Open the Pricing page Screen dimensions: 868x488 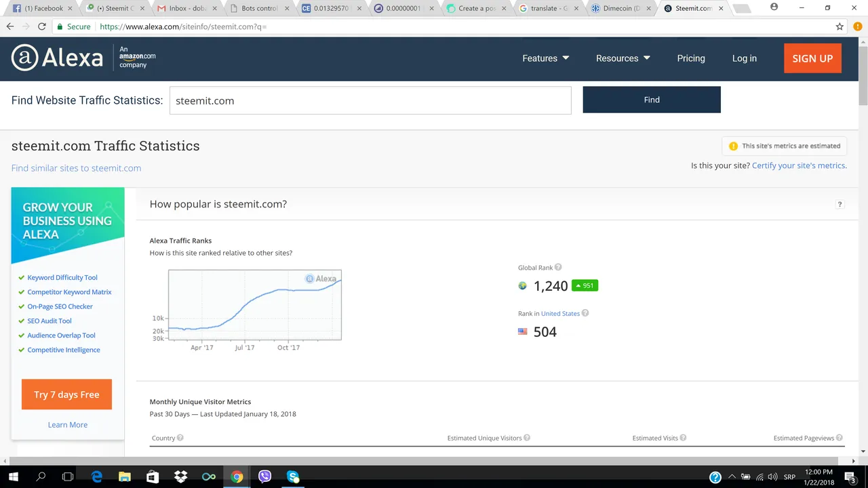(x=691, y=58)
